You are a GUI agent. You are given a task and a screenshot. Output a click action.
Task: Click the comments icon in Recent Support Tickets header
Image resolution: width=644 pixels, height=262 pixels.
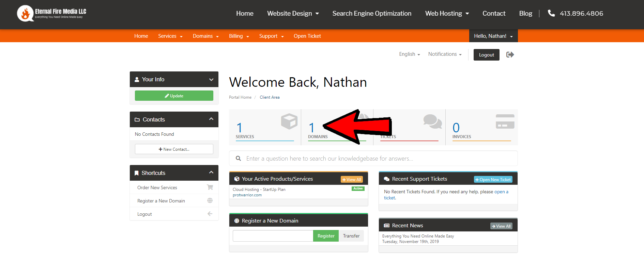(x=387, y=179)
